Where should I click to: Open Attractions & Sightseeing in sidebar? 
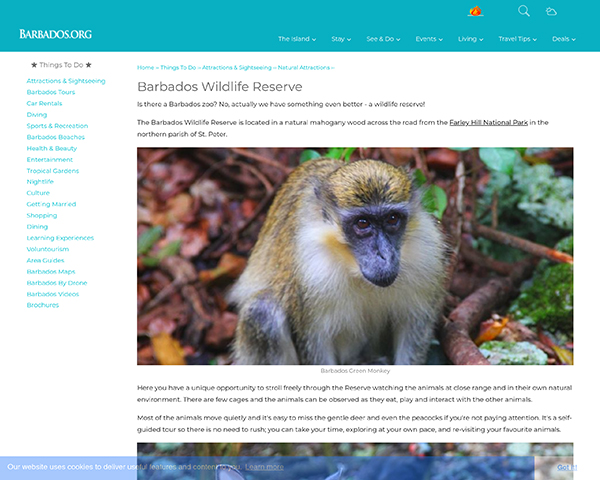(x=66, y=81)
